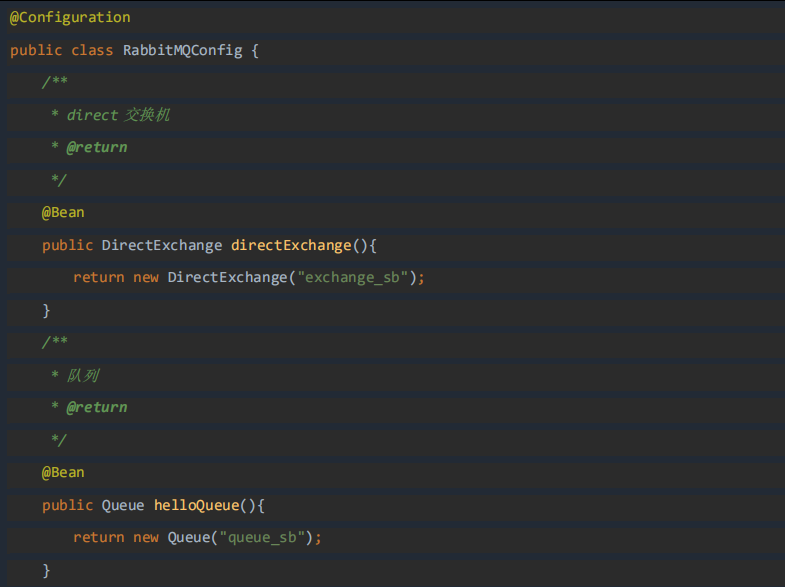The height and width of the screenshot is (587, 785).
Task: Click the closing brace after directExchange method
Action: click(x=46, y=310)
